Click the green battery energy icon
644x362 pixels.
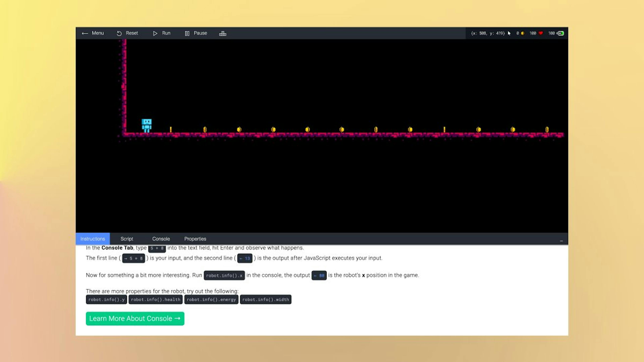pyautogui.click(x=561, y=33)
